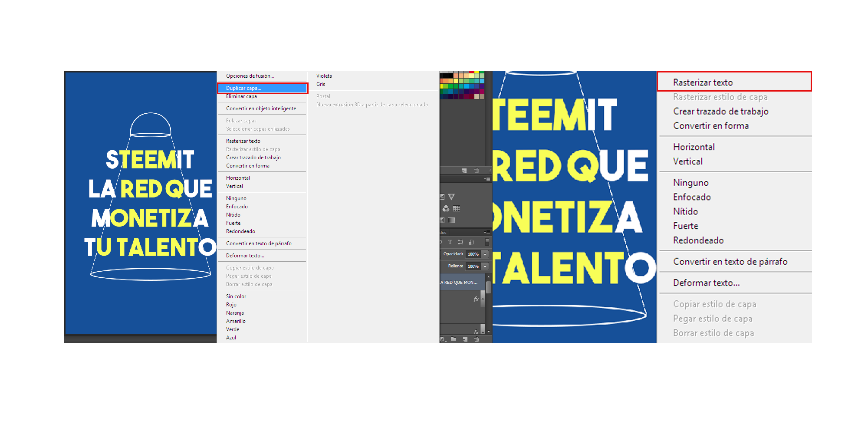Open the Adjustments panel flyout menu
Screen dimensions: 868x434
pos(487,179)
